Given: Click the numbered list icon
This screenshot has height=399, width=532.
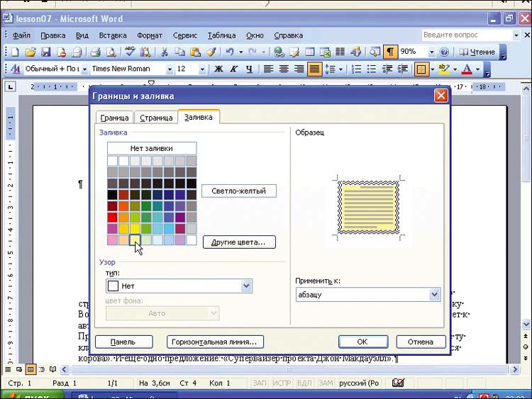Looking at the screenshot, I should coord(357,69).
